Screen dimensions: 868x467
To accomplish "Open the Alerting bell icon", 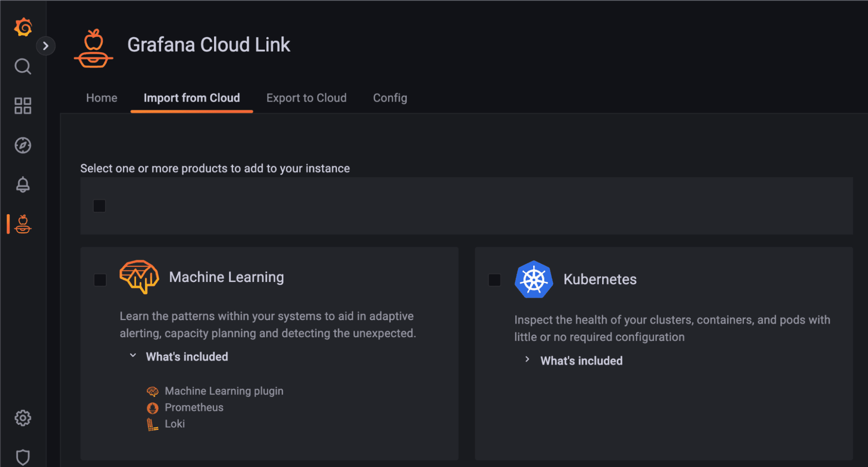I will tap(23, 184).
